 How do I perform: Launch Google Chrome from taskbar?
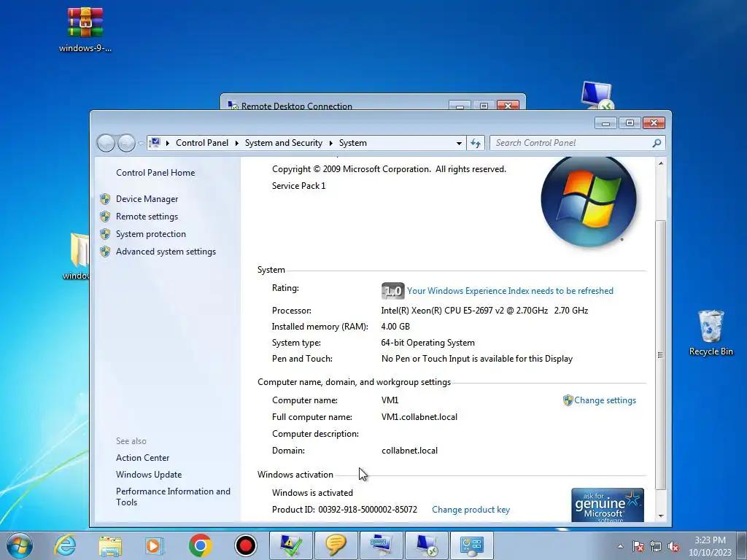[200, 545]
